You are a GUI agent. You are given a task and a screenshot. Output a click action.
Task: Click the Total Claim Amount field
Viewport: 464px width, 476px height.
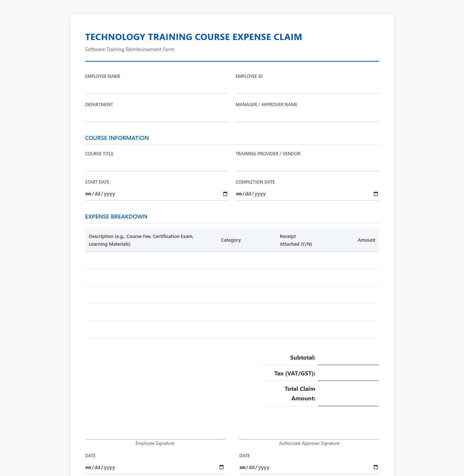[349, 394]
